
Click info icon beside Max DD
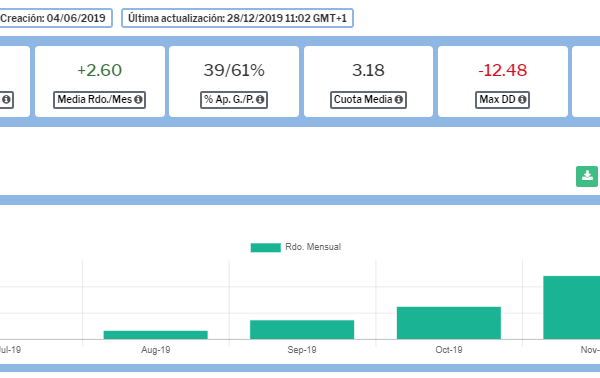coord(522,99)
